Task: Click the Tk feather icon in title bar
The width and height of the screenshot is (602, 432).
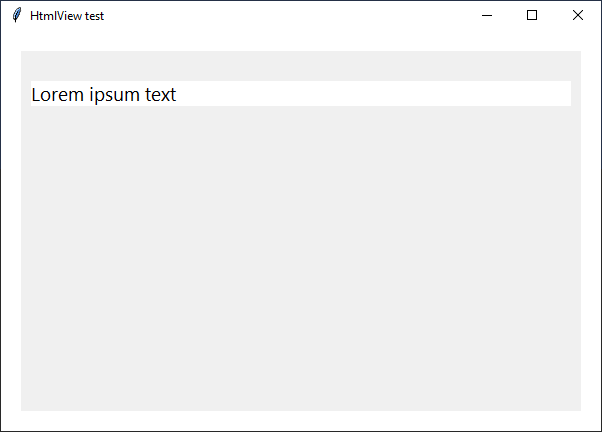Action: 17,15
